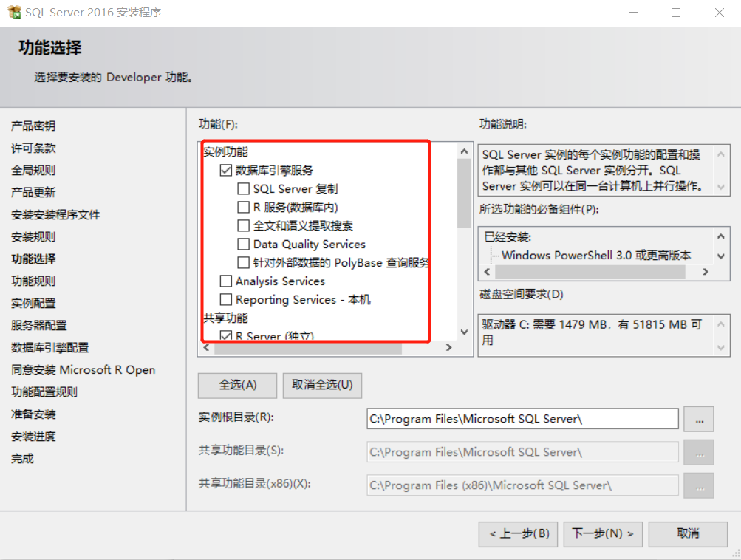
Task: Click 磁盘空间要求 drive C text
Action: [x=592, y=332]
